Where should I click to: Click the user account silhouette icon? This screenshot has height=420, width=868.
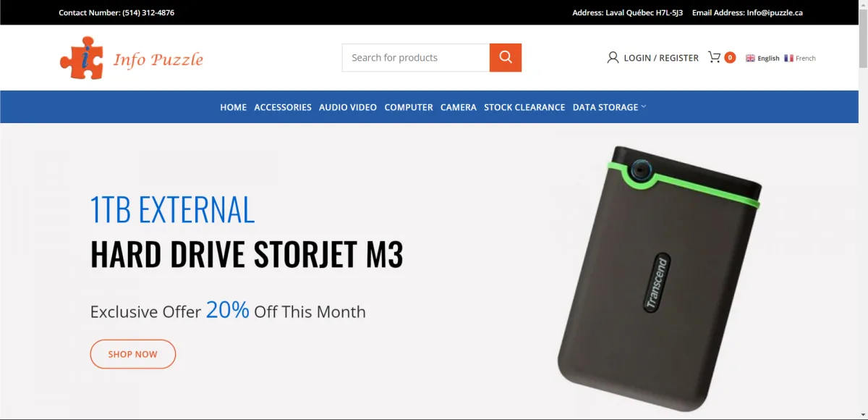(613, 58)
